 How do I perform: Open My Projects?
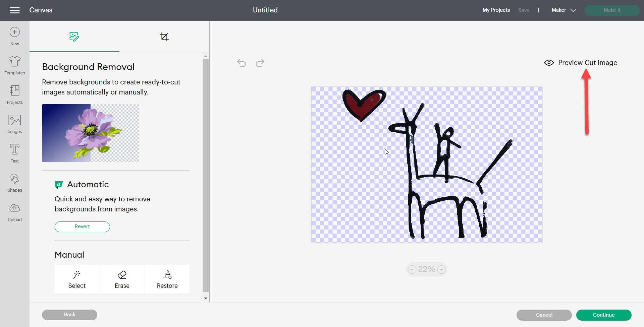coord(496,10)
